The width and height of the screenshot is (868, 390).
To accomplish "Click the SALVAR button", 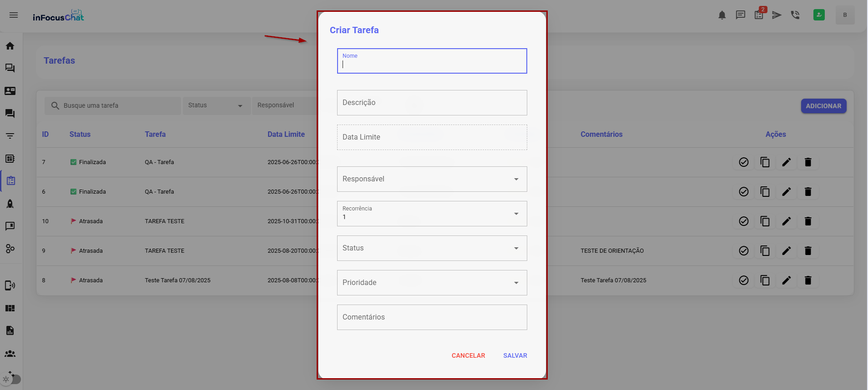I will pos(515,355).
